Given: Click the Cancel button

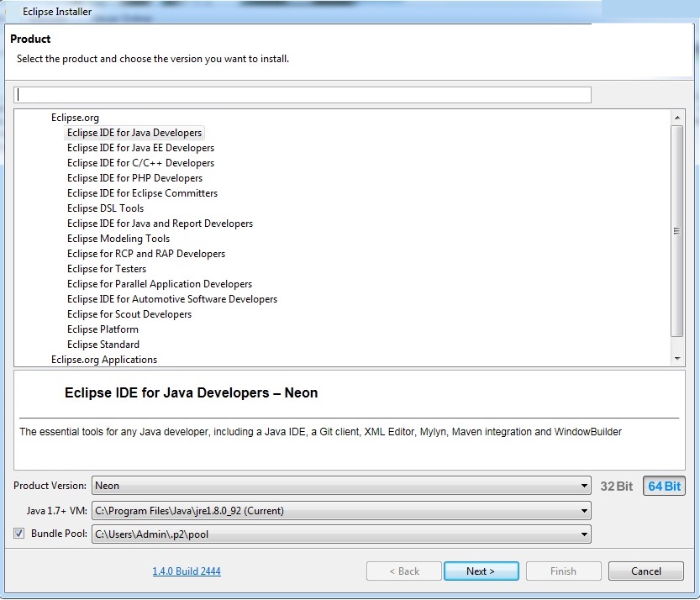Looking at the screenshot, I should (646, 571).
